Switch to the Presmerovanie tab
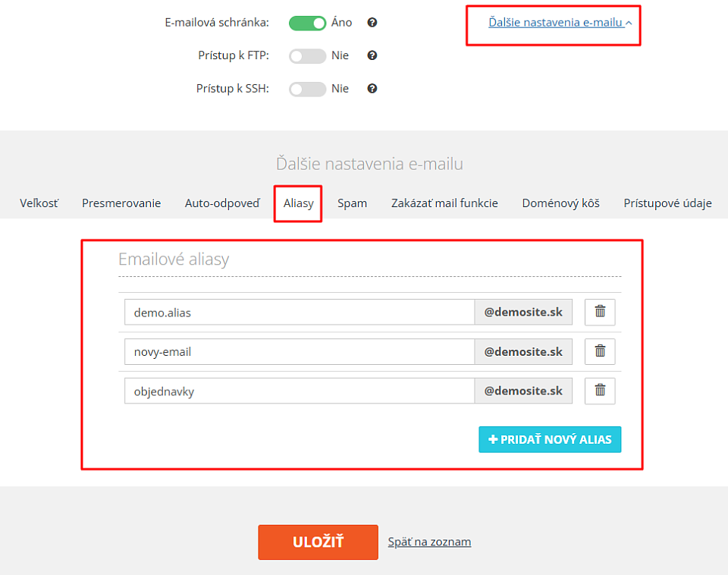Screen dimensions: 728x575 [x=121, y=203]
